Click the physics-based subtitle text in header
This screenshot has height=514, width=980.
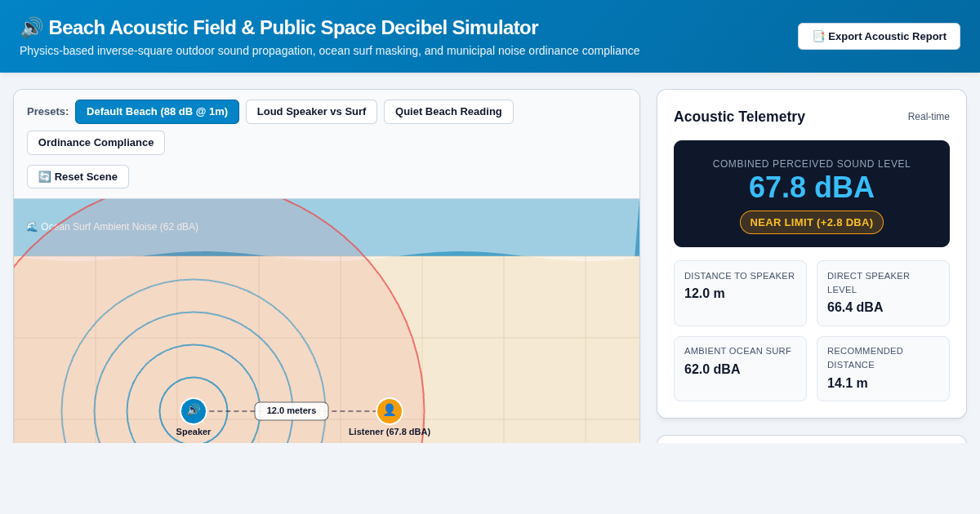(330, 51)
